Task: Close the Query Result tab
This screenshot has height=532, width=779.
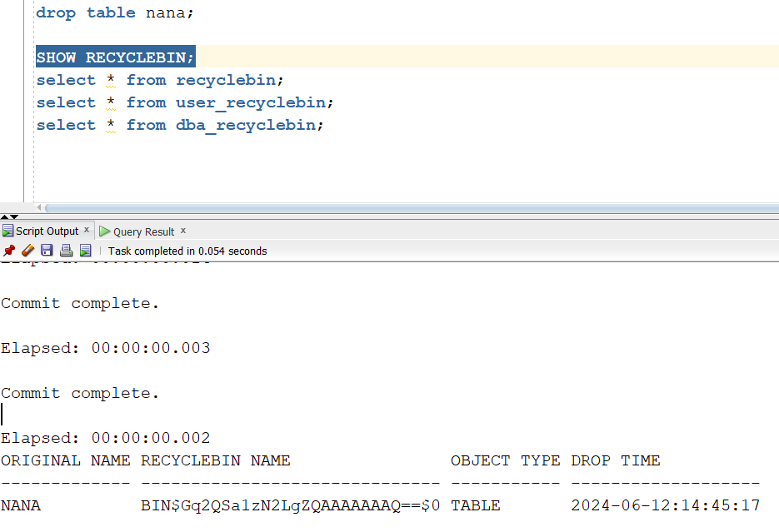Action: click(x=183, y=231)
